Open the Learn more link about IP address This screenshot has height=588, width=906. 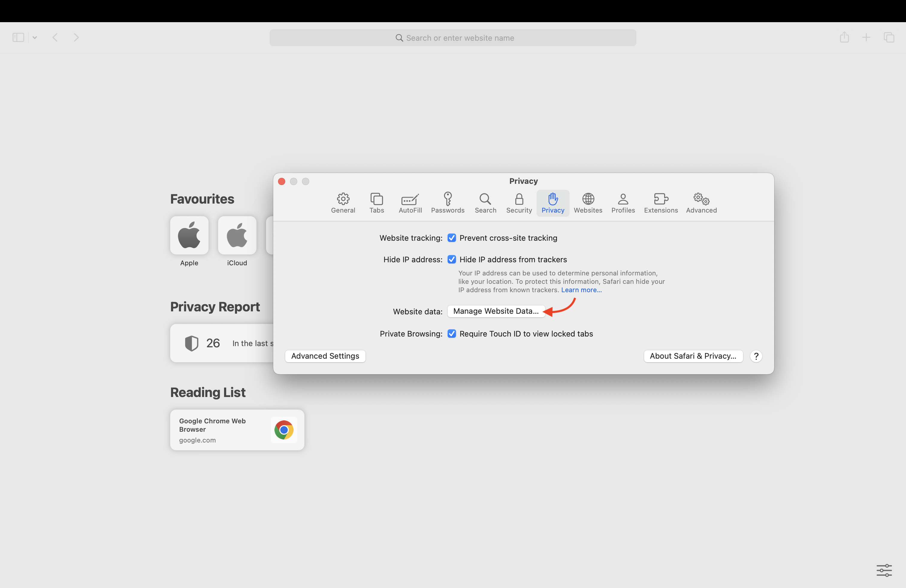click(x=581, y=290)
